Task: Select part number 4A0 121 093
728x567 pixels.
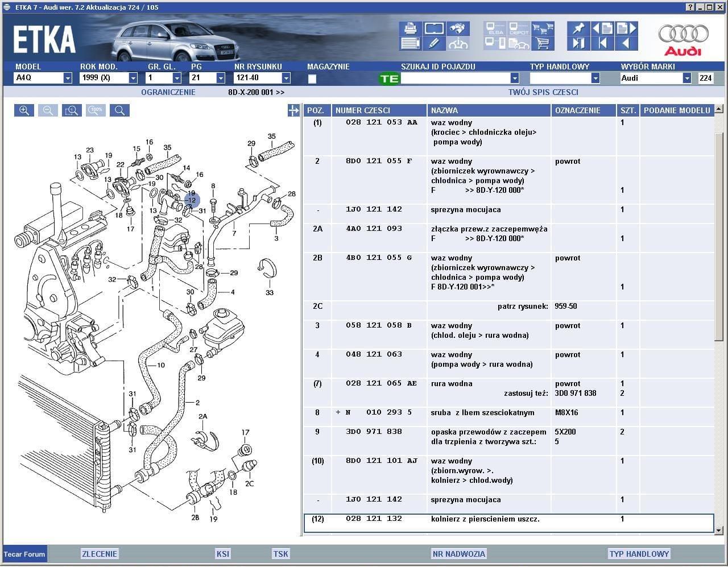Action: [x=374, y=229]
